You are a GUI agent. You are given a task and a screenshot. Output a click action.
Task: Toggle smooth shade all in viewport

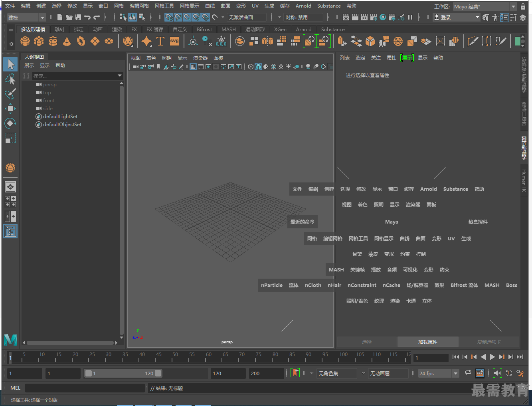(x=258, y=67)
